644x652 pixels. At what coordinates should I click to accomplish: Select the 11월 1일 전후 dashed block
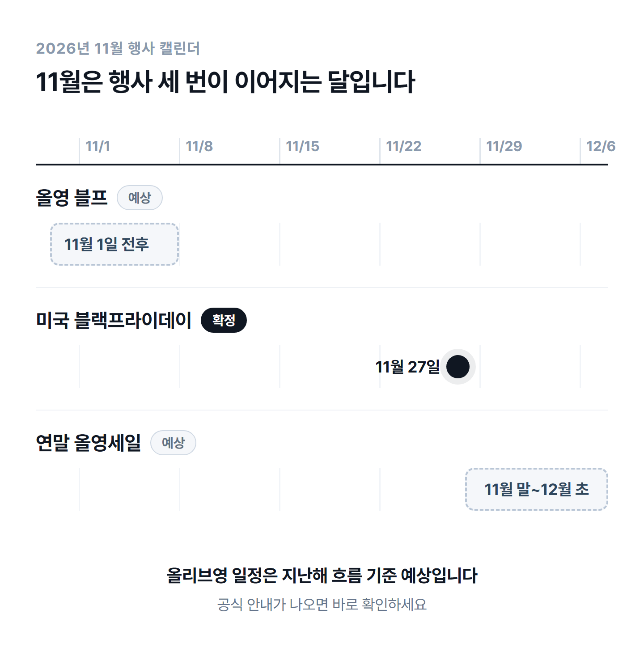[115, 244]
